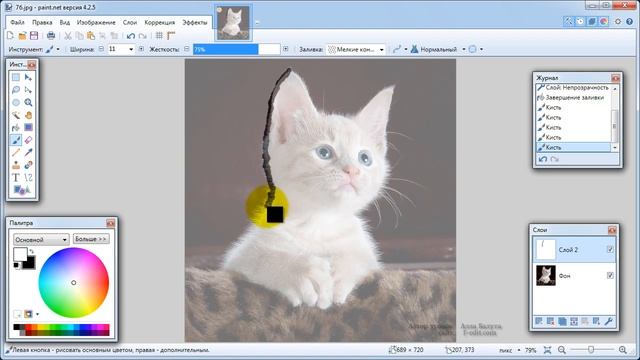The width and height of the screenshot is (640, 360).
Task: Open the Основной color mode dropdown
Action: point(41,240)
